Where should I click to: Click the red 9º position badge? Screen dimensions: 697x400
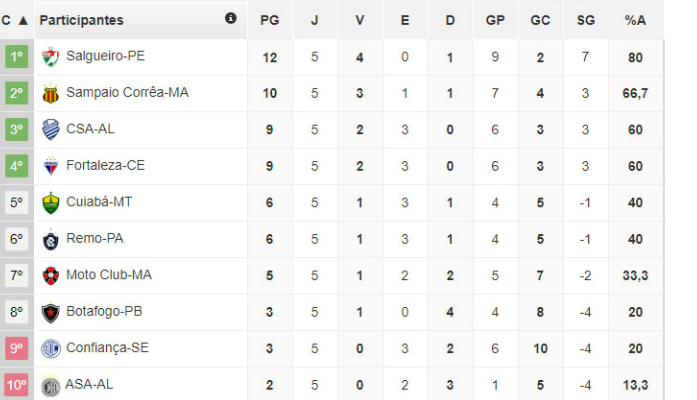16,348
